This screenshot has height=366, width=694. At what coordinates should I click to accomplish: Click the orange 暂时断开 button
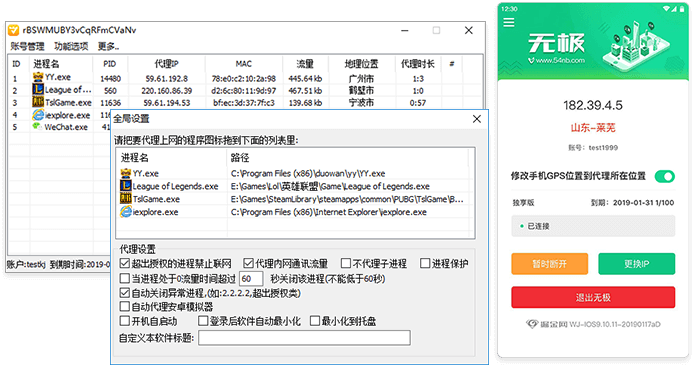(x=549, y=264)
